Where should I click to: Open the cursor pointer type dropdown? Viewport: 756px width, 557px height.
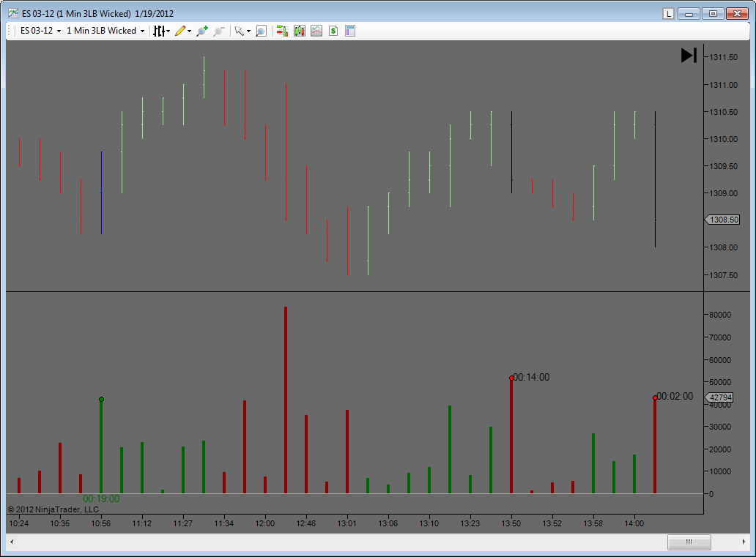(242, 31)
